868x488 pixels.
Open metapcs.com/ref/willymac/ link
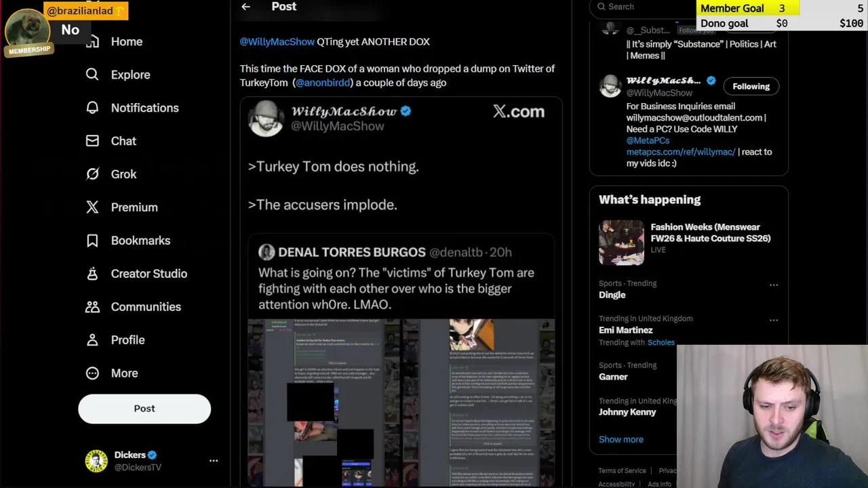[680, 152]
